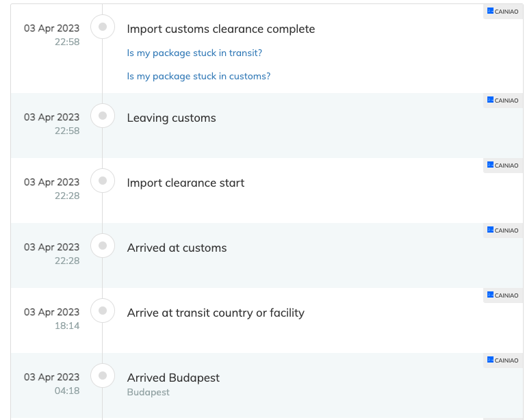Select timeline dot for Import customs clearance complete
The height and width of the screenshot is (420, 525).
point(103,27)
